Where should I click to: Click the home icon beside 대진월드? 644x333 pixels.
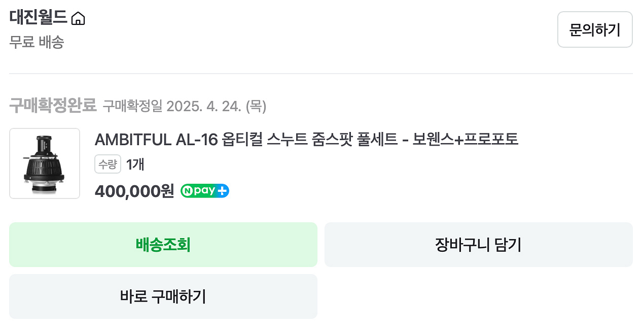[78, 19]
